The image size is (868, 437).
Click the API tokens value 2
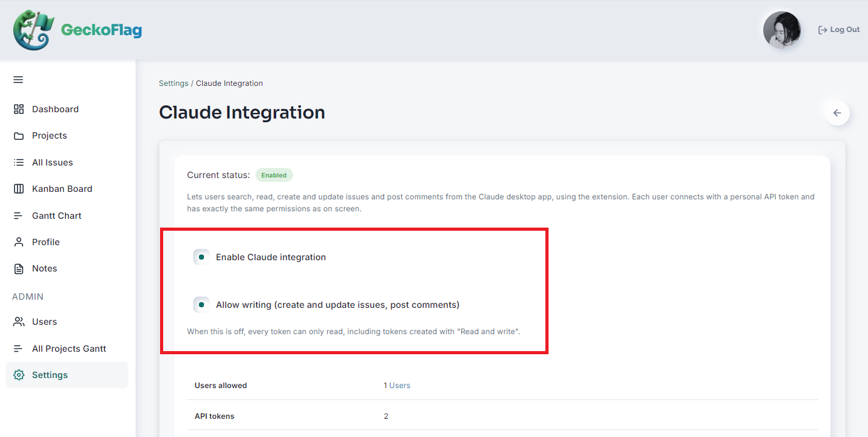click(386, 416)
